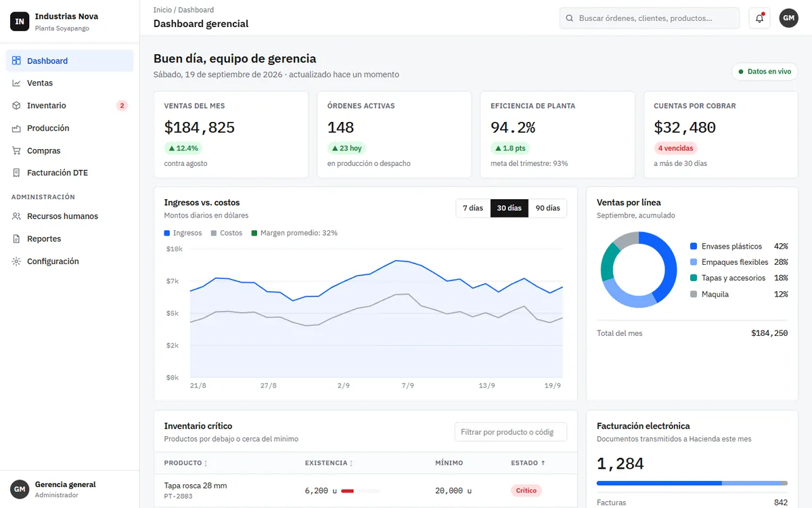Open the Ventas del mes card
Screen dimensions: 812x508
click(231, 135)
